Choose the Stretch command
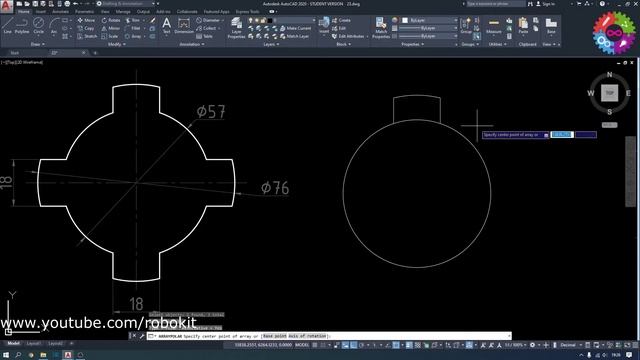 pos(87,36)
